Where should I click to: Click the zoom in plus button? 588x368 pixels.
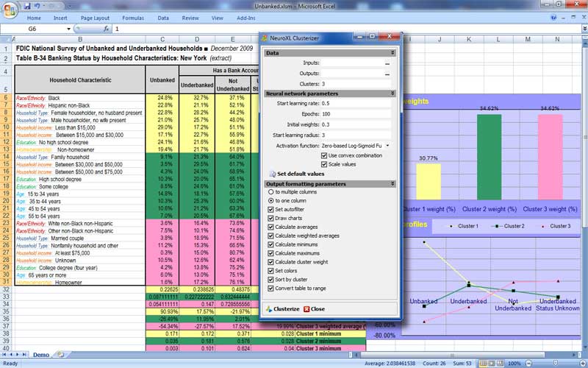[x=584, y=364]
